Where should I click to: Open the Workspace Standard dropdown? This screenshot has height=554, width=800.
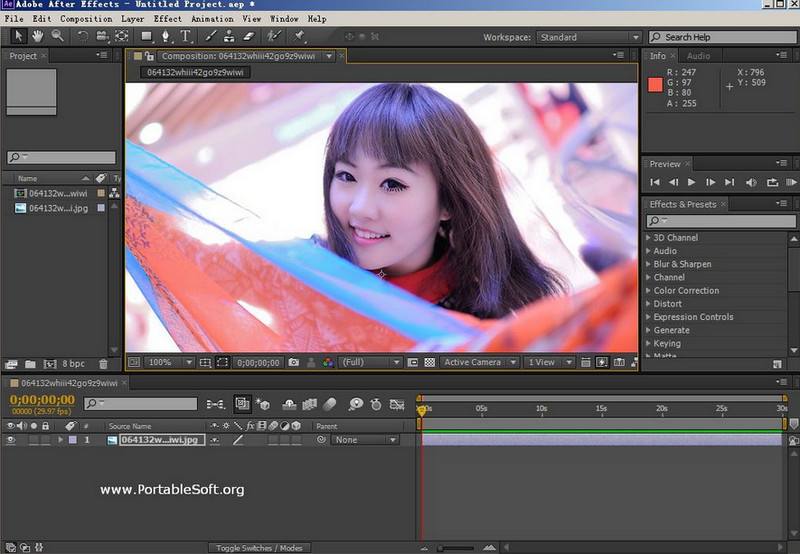click(589, 37)
